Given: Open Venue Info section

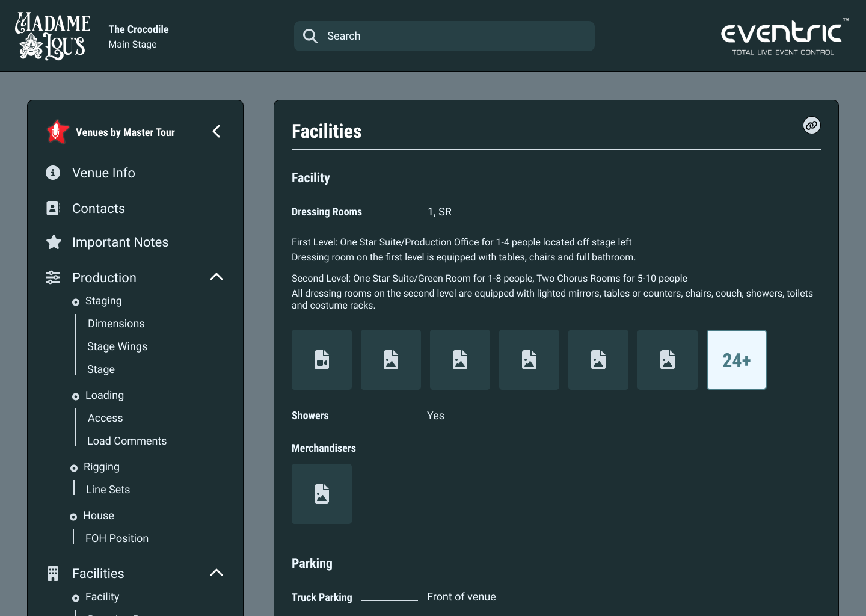Looking at the screenshot, I should [103, 173].
